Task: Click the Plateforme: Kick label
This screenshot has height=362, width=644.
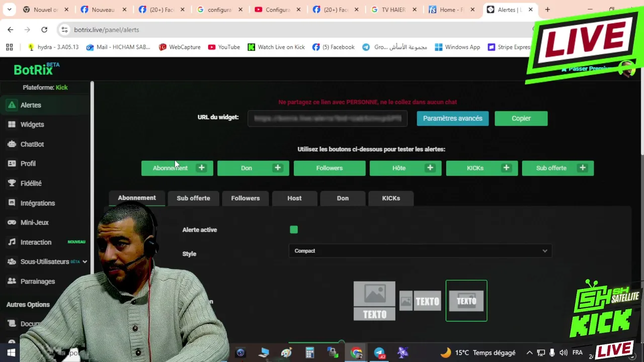Action: tap(45, 87)
